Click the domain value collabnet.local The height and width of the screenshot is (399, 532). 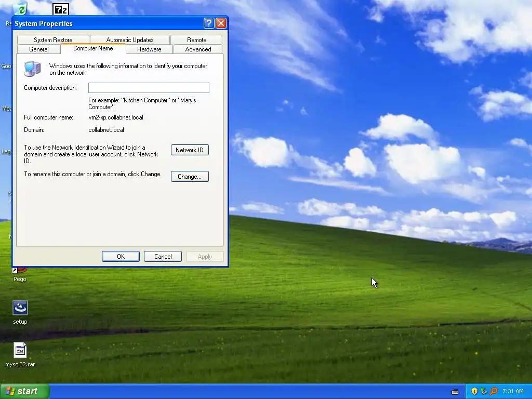click(x=106, y=130)
